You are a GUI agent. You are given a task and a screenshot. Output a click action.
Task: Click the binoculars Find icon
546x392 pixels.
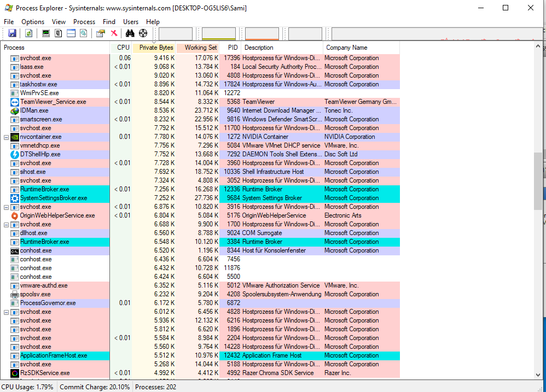[x=130, y=33]
